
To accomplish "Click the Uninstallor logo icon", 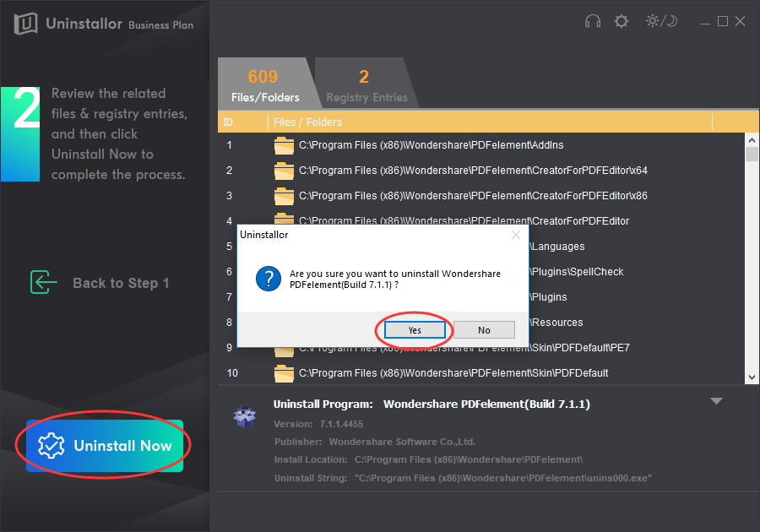I will tap(25, 24).
